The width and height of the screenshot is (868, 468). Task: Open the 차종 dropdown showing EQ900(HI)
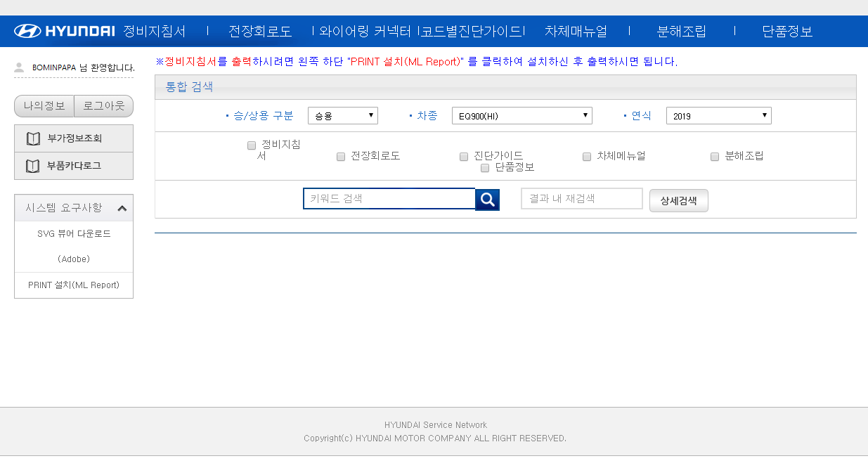522,116
